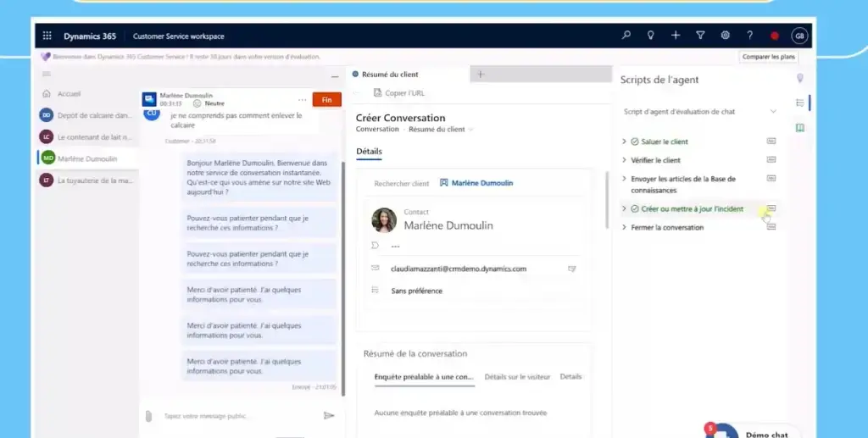The width and height of the screenshot is (868, 438).
Task: Expand the Vérifier le client step chevron
Action: [624, 160]
